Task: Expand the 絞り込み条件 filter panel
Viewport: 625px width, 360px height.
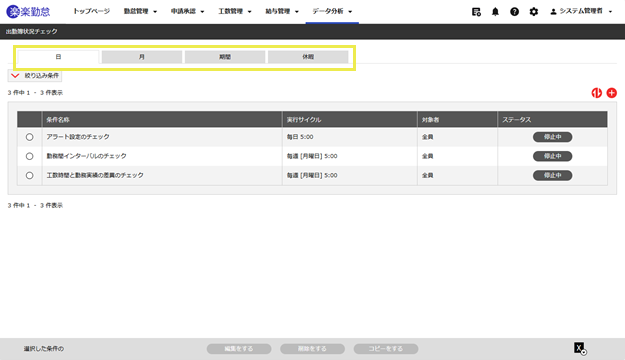Action: tap(35, 75)
